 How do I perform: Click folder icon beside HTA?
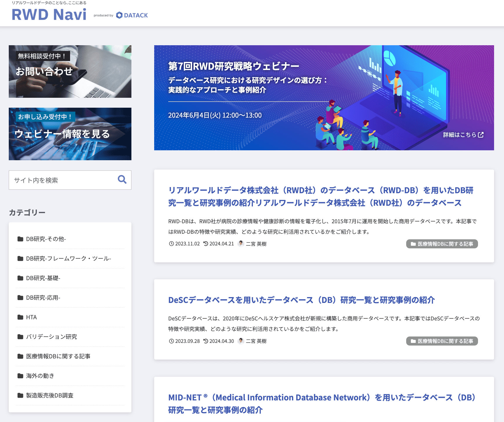[20, 317]
